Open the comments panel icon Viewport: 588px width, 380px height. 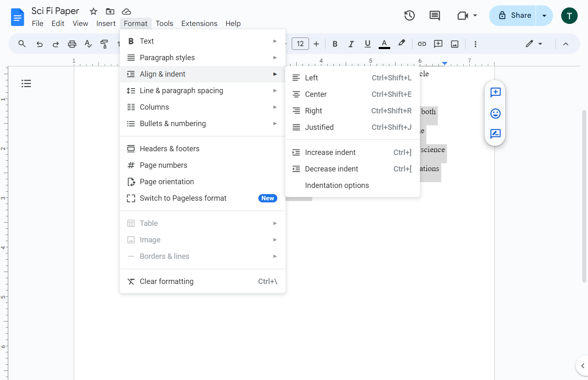click(434, 16)
